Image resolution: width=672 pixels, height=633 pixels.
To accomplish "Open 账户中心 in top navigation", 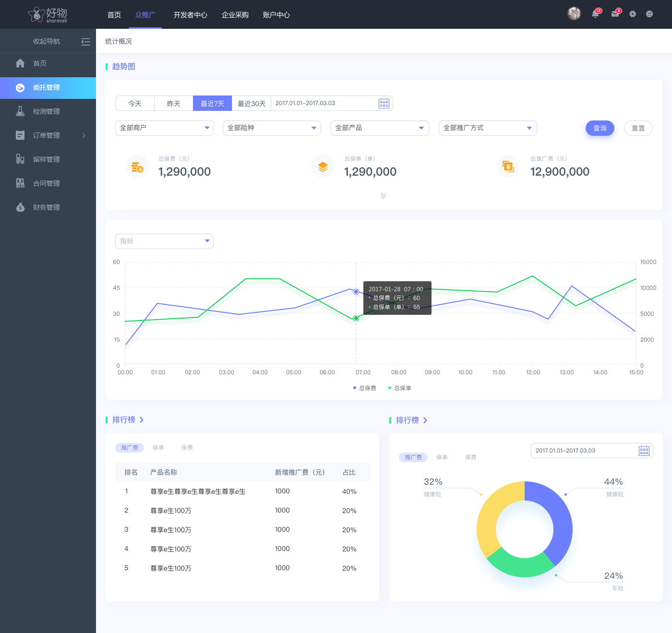I will 276,15.
